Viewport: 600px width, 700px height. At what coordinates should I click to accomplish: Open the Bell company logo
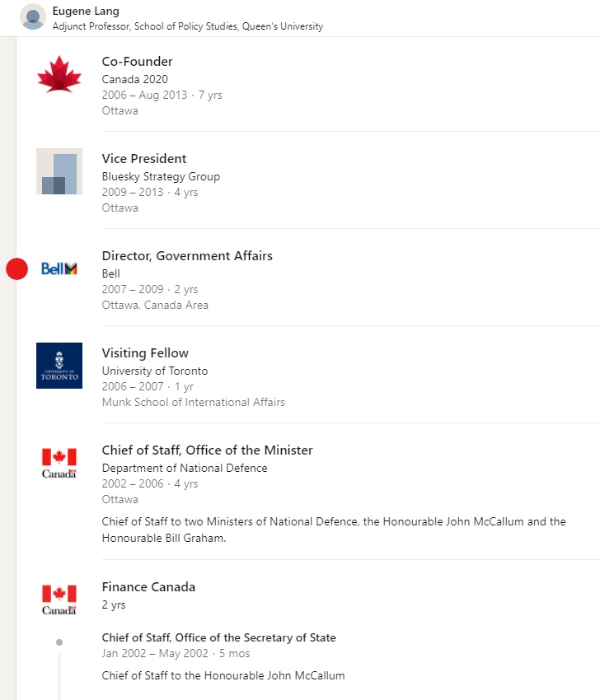(59, 268)
